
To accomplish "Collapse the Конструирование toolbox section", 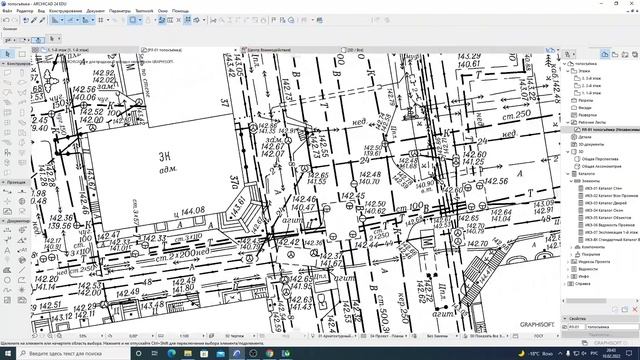I will pyautogui.click(x=3, y=64).
